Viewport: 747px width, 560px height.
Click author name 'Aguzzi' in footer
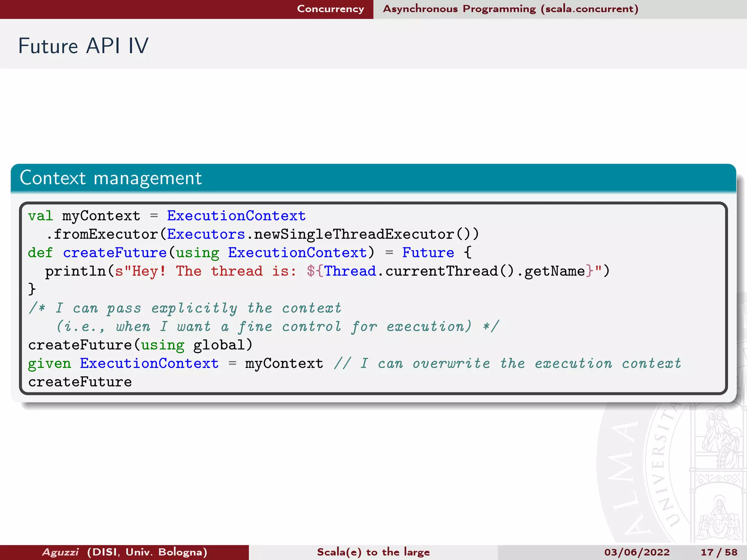61,552
